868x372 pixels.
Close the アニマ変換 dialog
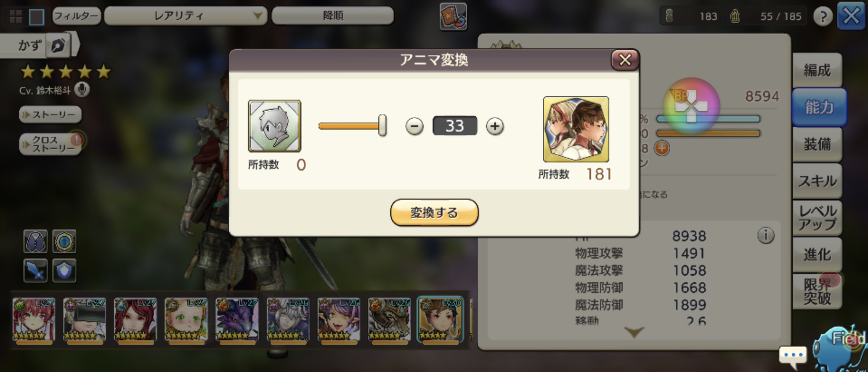point(624,60)
